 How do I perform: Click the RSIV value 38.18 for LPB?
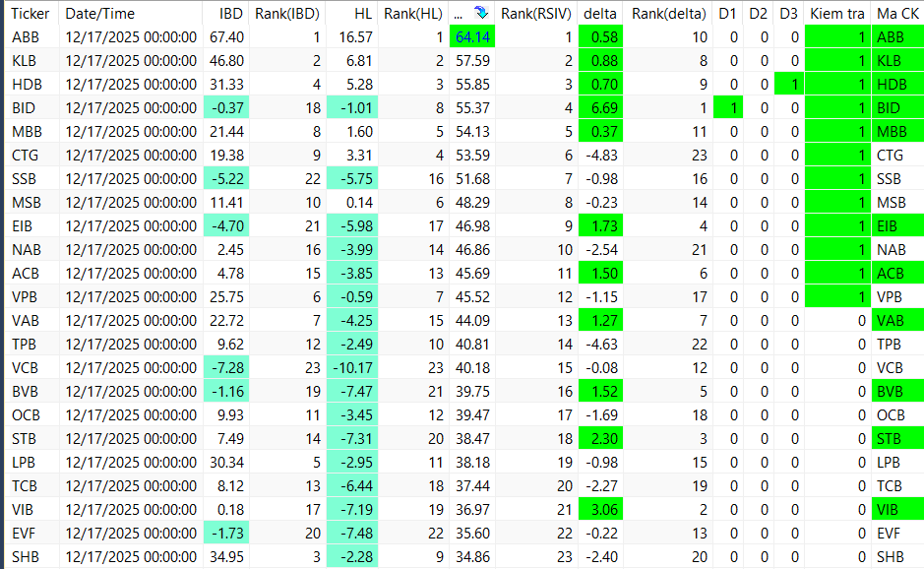tap(472, 463)
